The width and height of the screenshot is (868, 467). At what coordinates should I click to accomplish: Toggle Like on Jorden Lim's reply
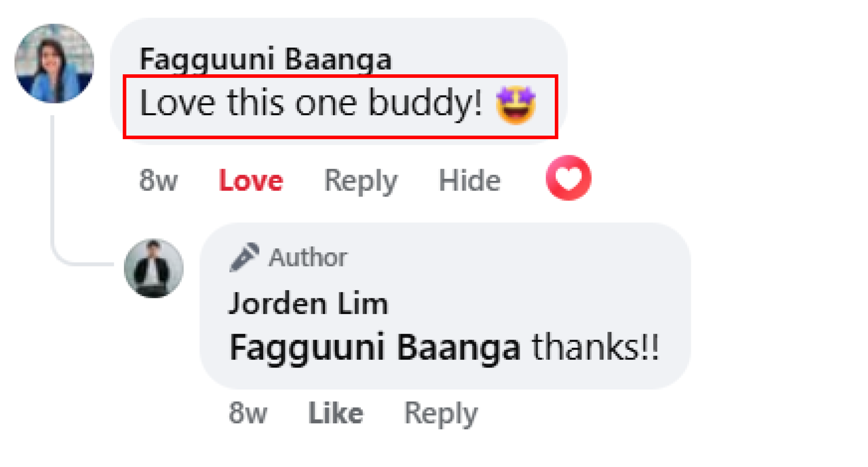(x=336, y=413)
